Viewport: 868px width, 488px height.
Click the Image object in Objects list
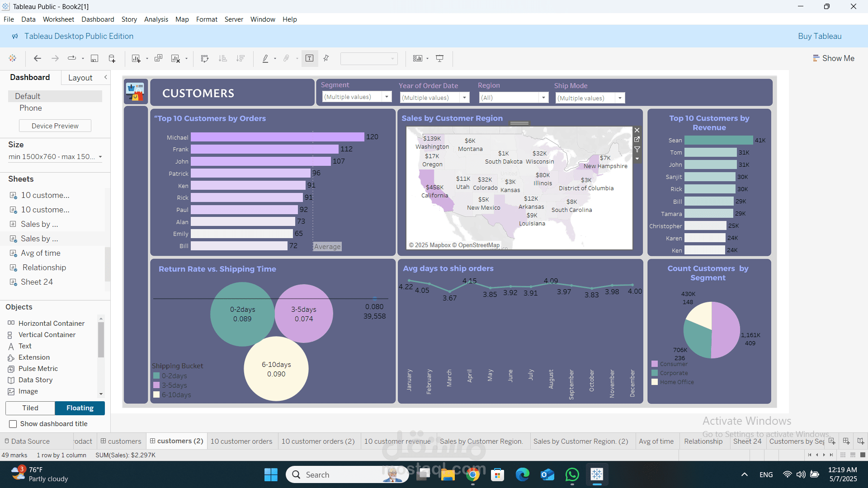click(x=28, y=391)
